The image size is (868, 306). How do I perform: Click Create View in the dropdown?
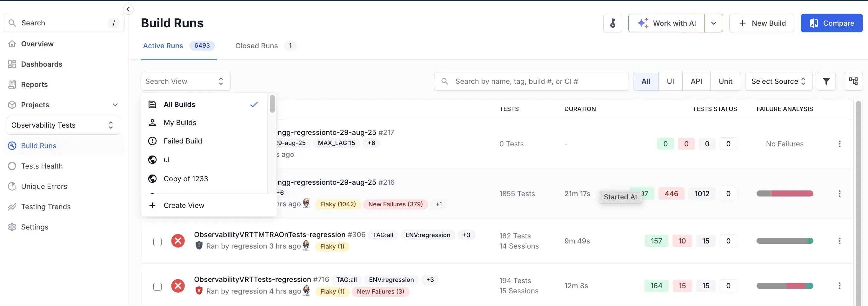184,205
